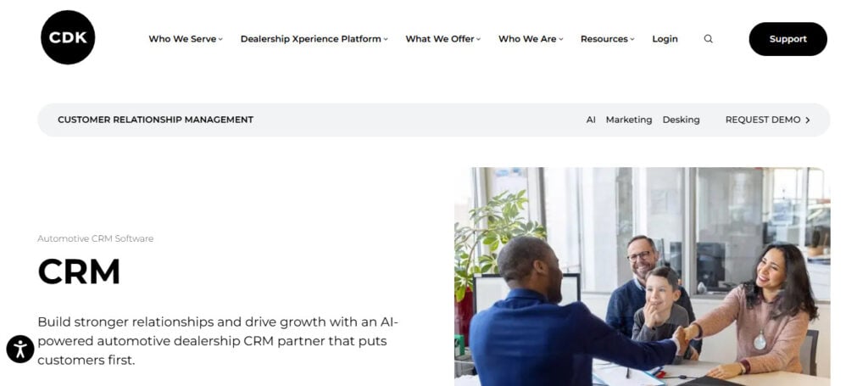The image size is (868, 386).
Task: Open the What We Offer dropdown
Action: tap(442, 39)
